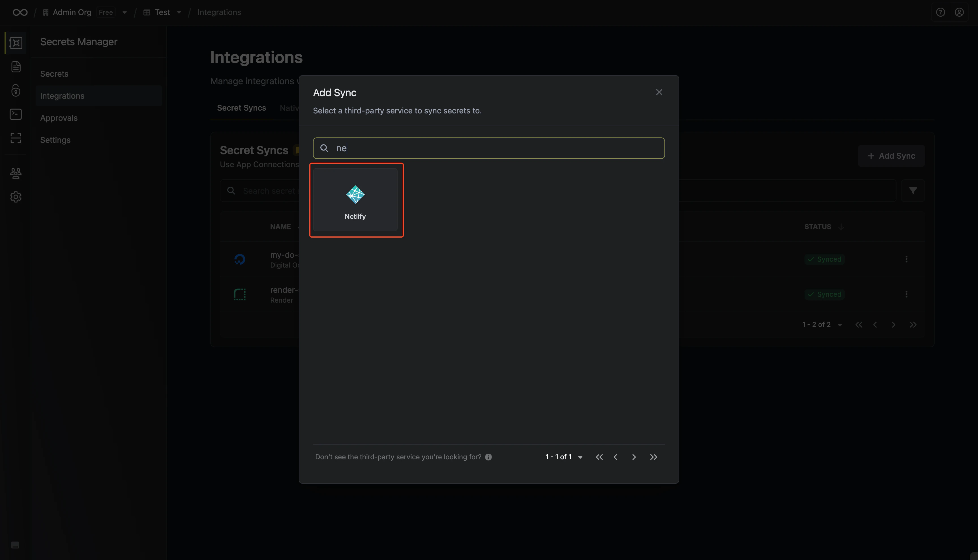Click the Add Sync button
Screen dimensions: 978x560
tap(891, 156)
